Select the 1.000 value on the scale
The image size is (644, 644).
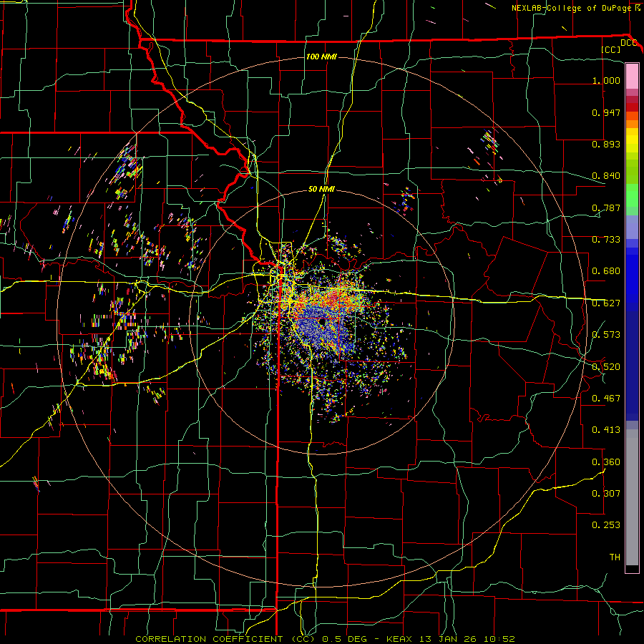(x=606, y=80)
